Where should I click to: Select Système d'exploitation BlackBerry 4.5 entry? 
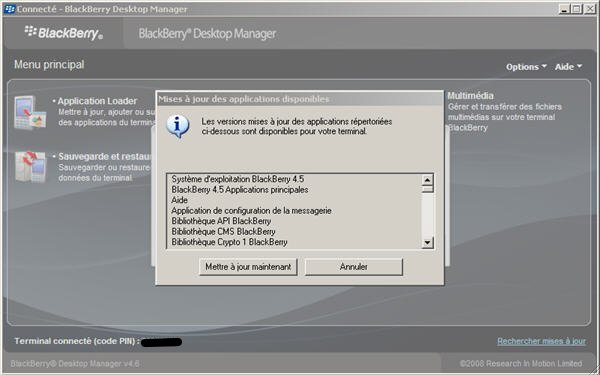point(238,179)
